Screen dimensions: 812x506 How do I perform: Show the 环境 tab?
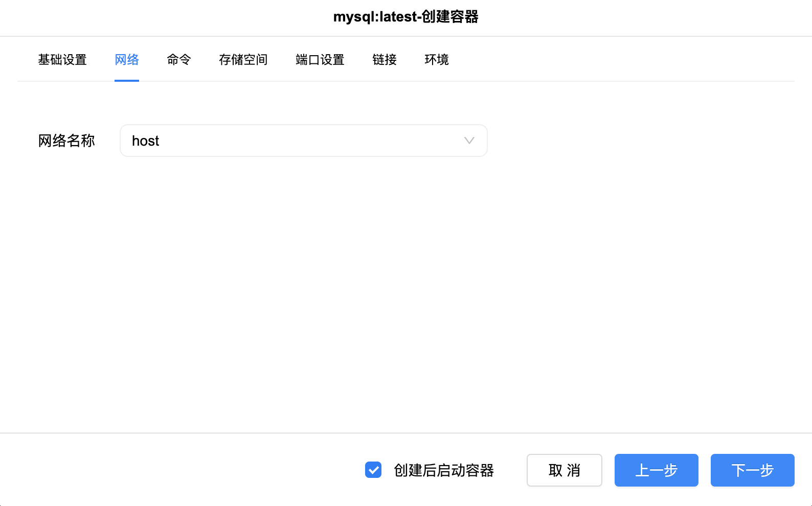click(437, 60)
